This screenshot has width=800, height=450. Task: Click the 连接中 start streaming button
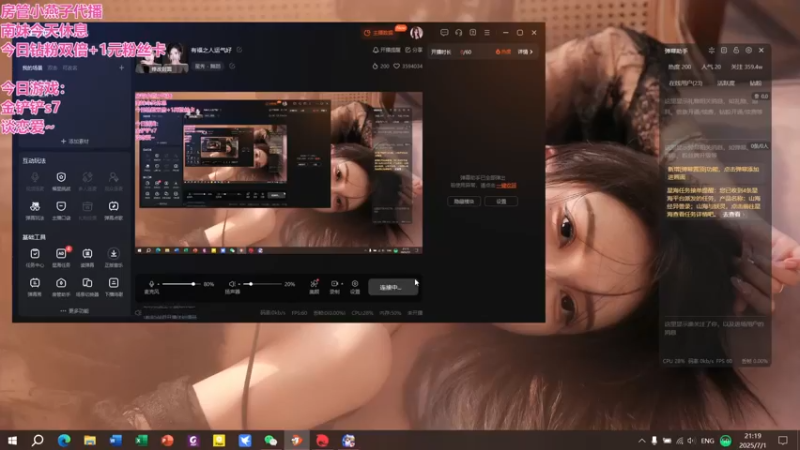[393, 287]
